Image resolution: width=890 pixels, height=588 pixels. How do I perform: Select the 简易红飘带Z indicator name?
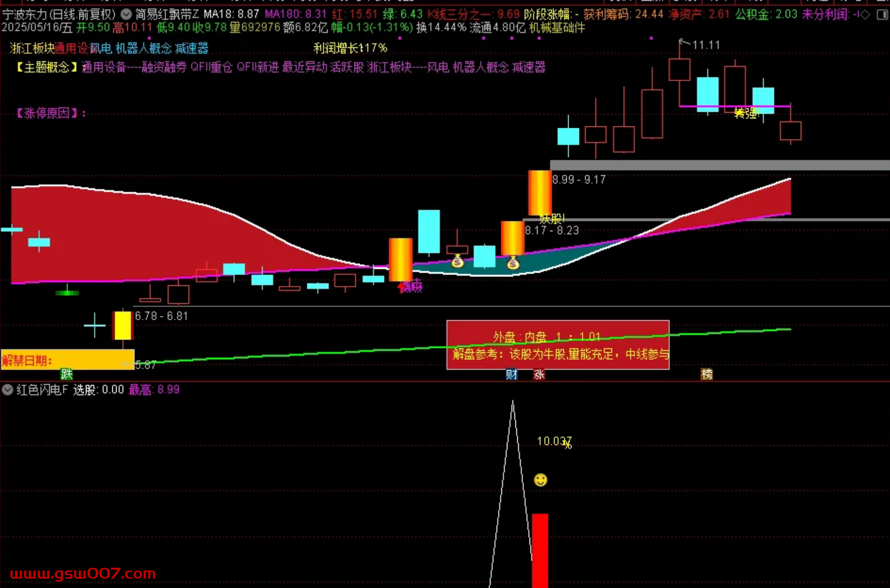[x=167, y=15]
